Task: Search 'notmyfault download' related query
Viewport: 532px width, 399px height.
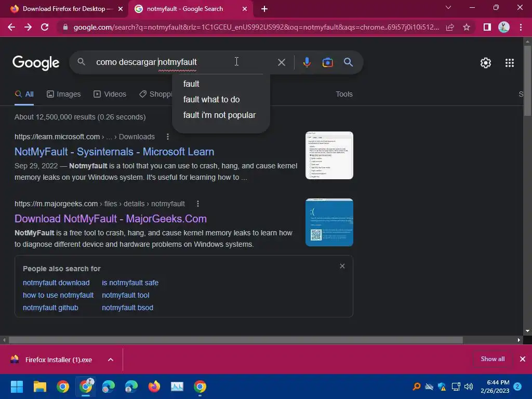Action: 56,283
